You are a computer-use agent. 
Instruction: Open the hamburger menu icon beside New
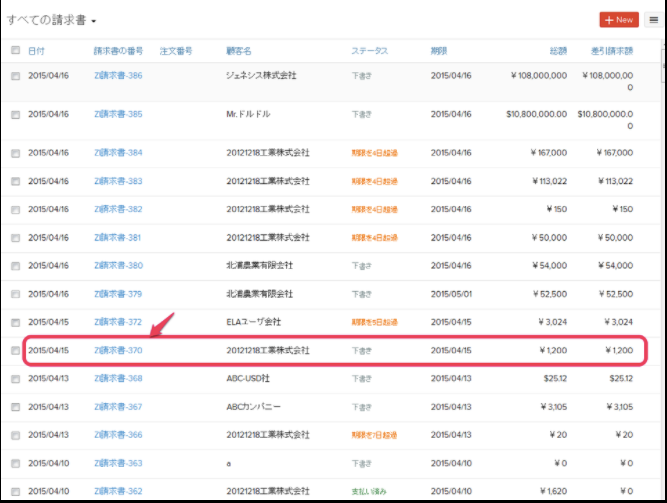[654, 19]
